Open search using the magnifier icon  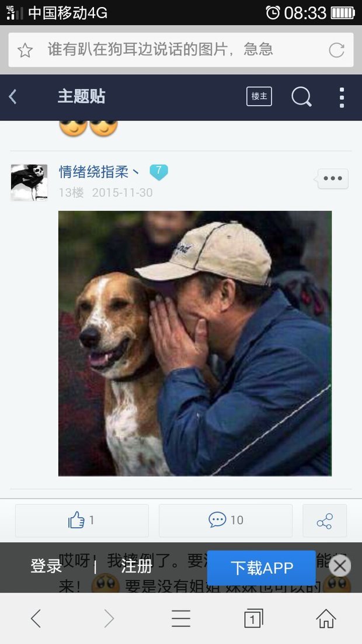pos(302,97)
